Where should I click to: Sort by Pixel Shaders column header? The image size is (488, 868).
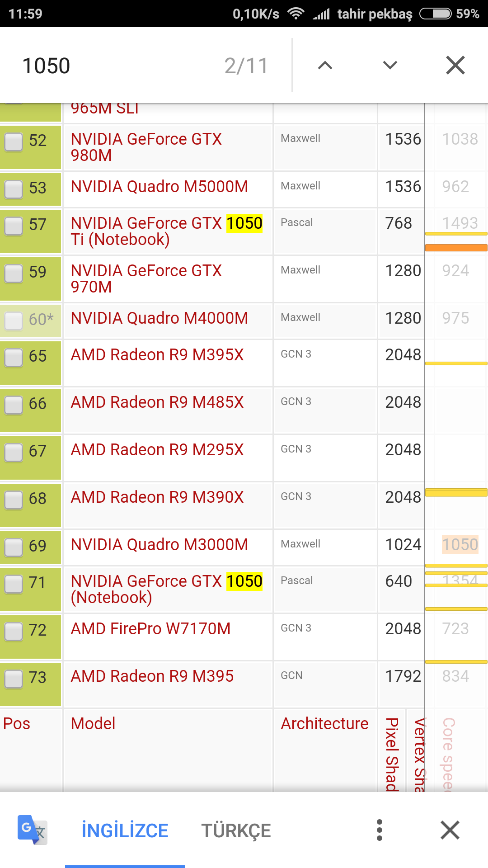point(392,754)
